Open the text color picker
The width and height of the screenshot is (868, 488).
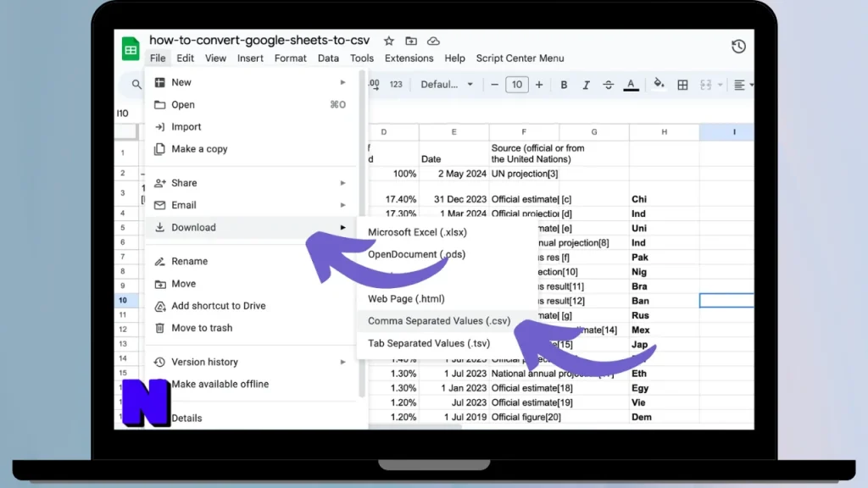631,85
